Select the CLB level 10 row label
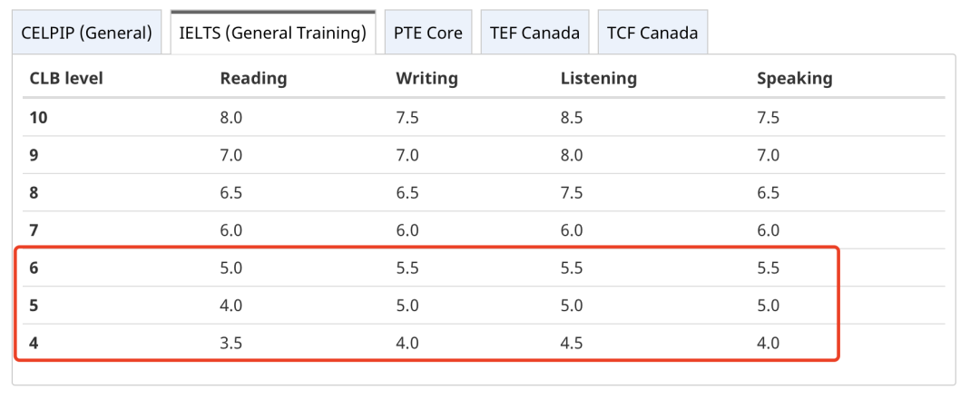 (38, 117)
